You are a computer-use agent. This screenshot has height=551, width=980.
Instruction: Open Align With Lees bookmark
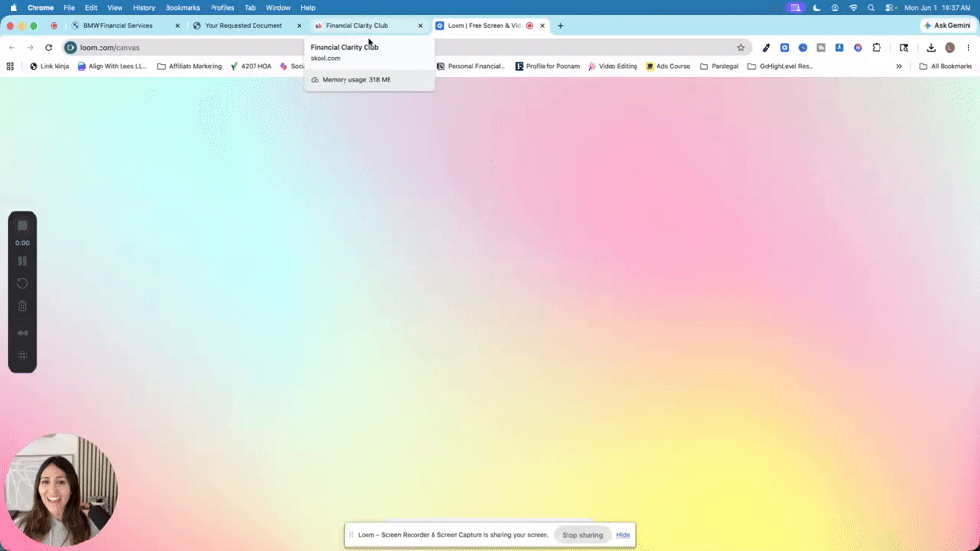[x=113, y=66]
